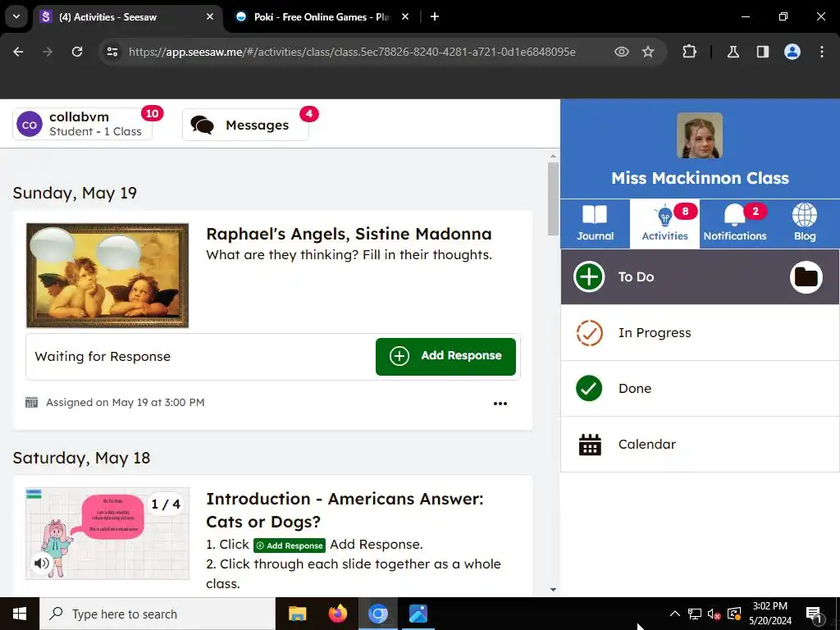Open Chrome Labs flask icon
The image size is (840, 630).
click(x=733, y=52)
